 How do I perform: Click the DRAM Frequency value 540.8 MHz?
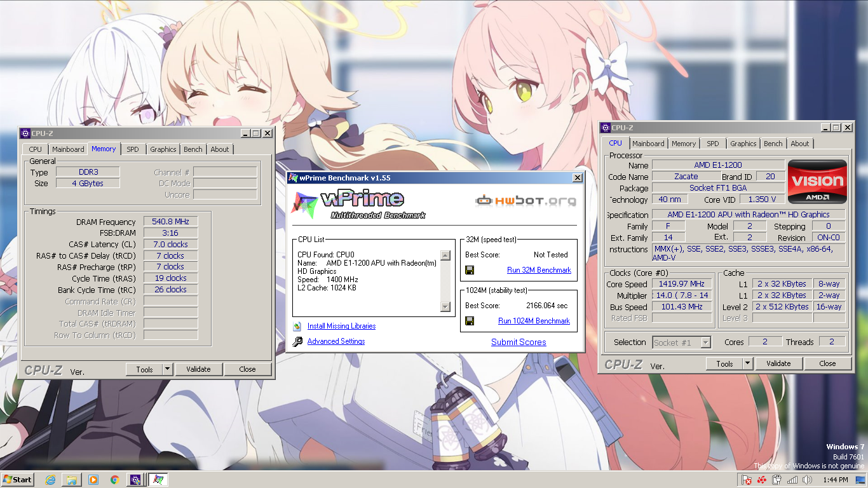click(170, 222)
